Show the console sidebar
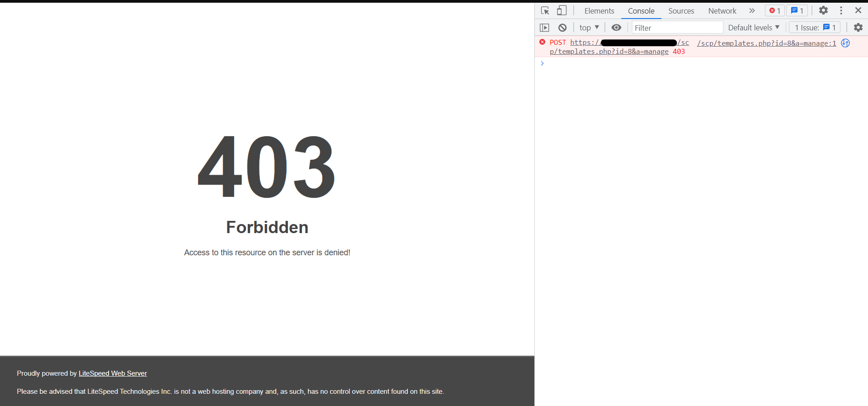The height and width of the screenshot is (406, 868). click(544, 28)
